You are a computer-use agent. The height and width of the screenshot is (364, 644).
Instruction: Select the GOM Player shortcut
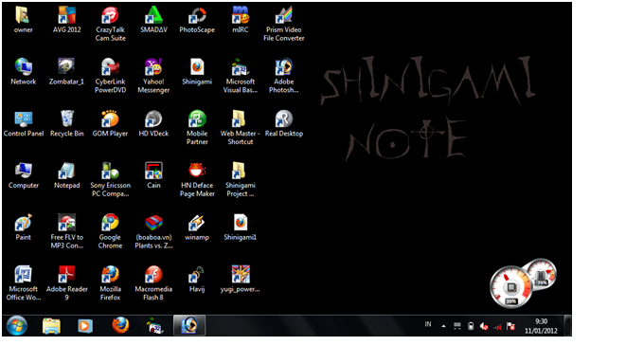point(110,124)
